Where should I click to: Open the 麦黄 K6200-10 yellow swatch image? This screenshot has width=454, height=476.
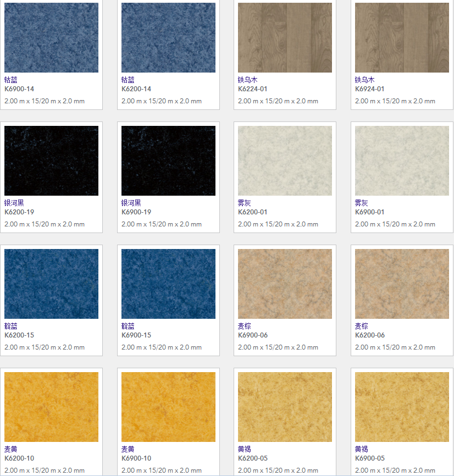tap(51, 407)
